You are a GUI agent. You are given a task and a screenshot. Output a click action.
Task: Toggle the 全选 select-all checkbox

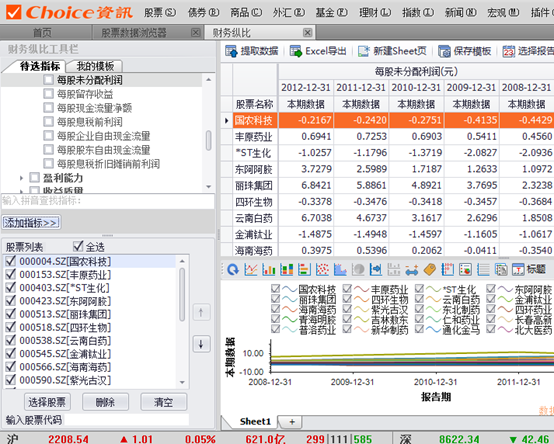[78, 246]
